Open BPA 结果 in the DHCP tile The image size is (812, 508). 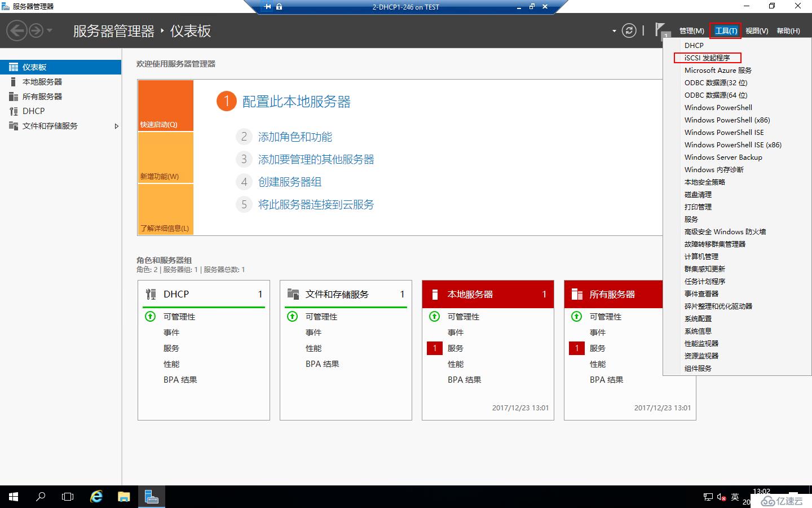coord(180,380)
